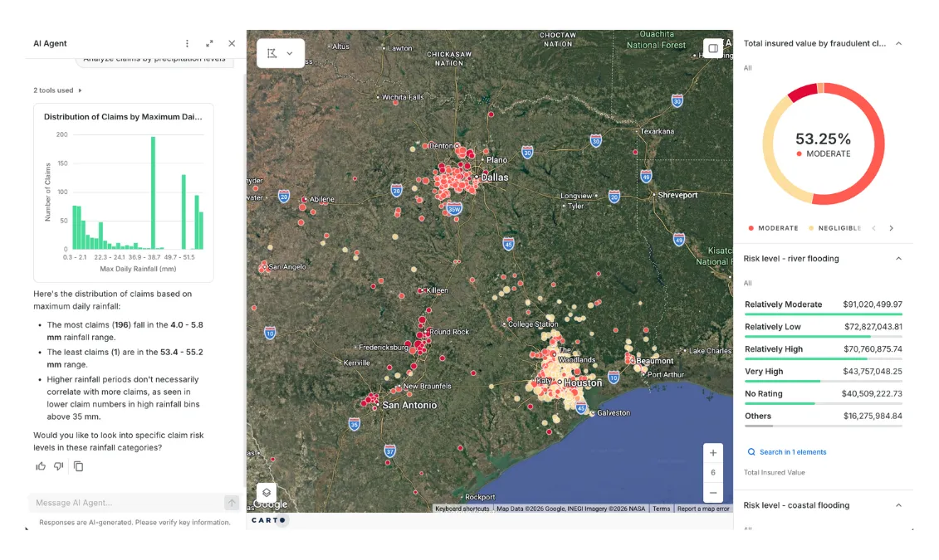Click the 'Total Insured Value' caption text
Image resolution: width=939 pixels, height=560 pixels.
[x=775, y=473]
